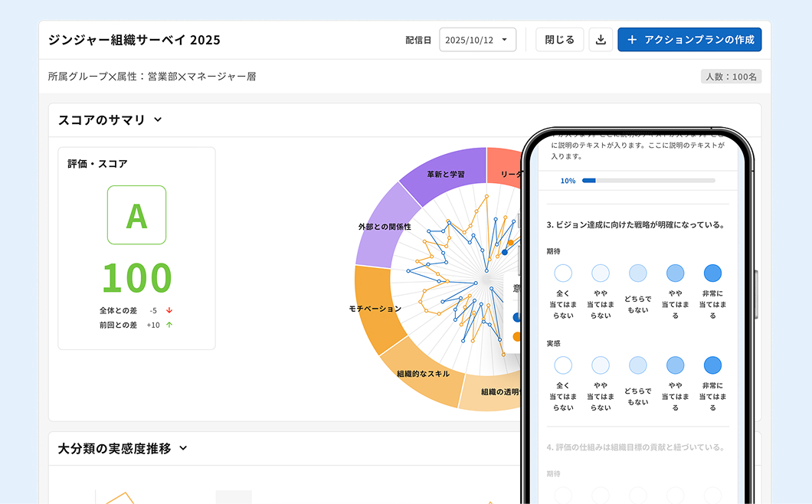This screenshot has width=812, height=504.
Task: Choose 実感 radio やや当てはまる on the right
Action: (x=675, y=365)
